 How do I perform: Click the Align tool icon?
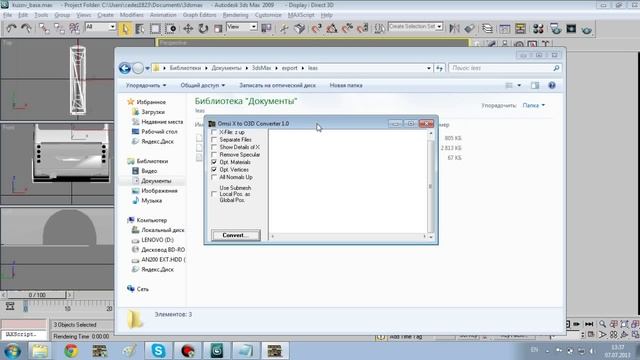(x=469, y=28)
